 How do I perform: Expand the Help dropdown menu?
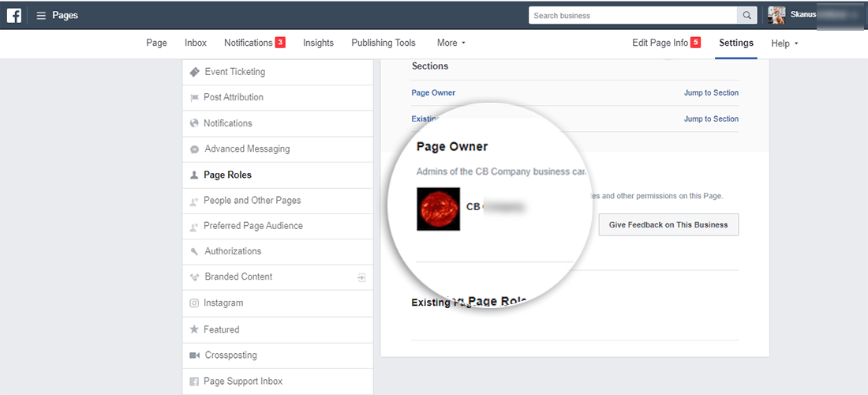[x=784, y=43]
